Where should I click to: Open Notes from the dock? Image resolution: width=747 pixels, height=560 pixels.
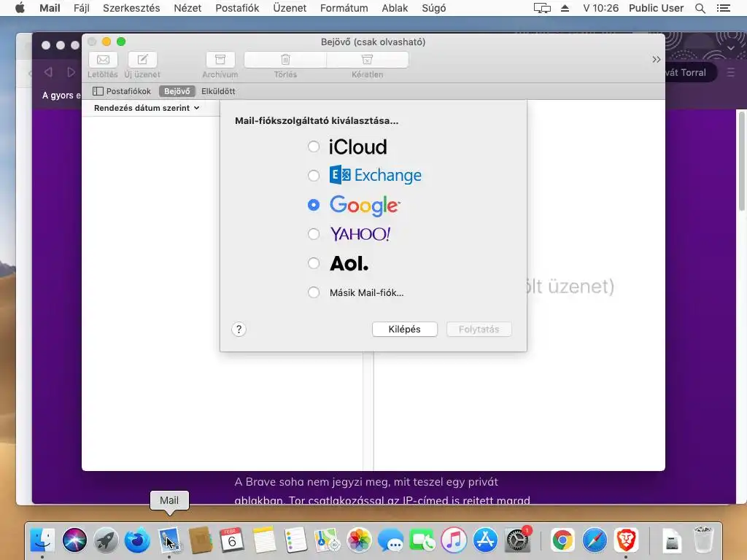pyautogui.click(x=264, y=540)
